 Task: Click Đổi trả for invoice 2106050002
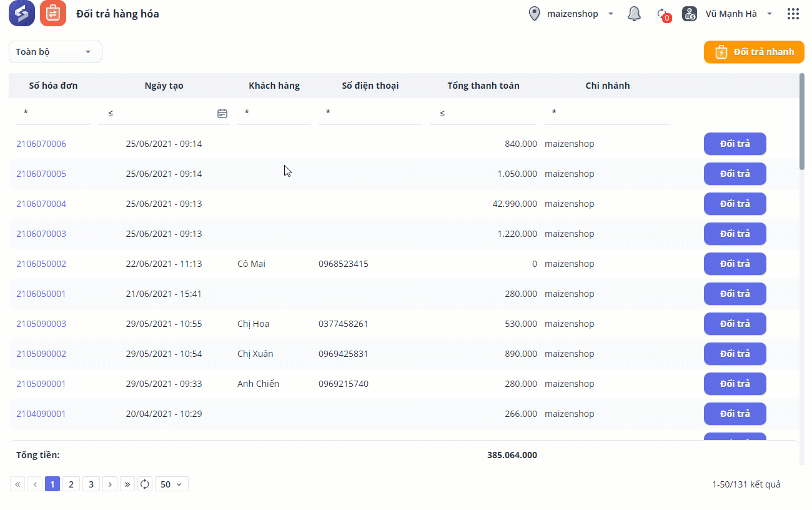tap(735, 264)
